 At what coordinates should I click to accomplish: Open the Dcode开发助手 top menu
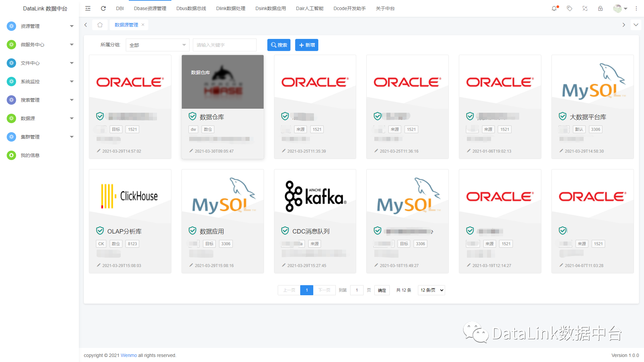click(350, 8)
